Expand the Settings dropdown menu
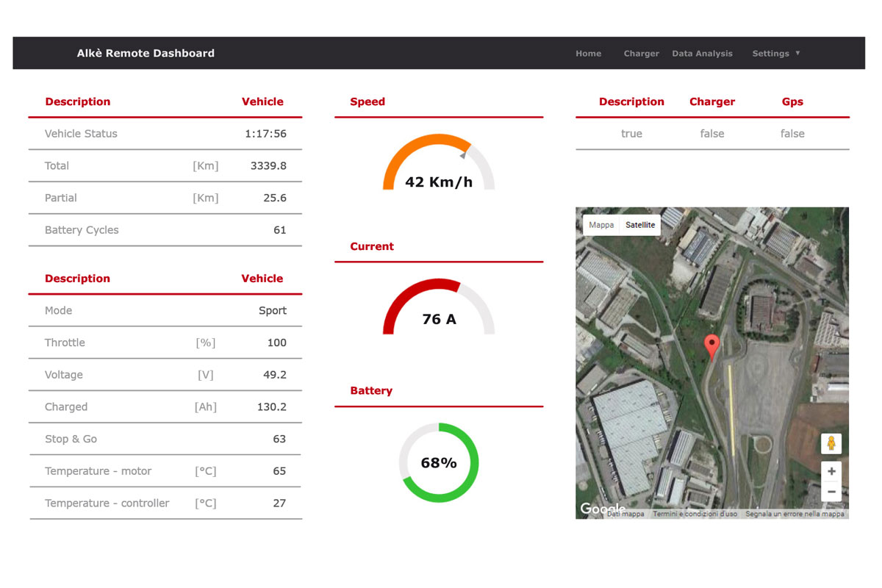The height and width of the screenshot is (588, 882). tap(776, 54)
